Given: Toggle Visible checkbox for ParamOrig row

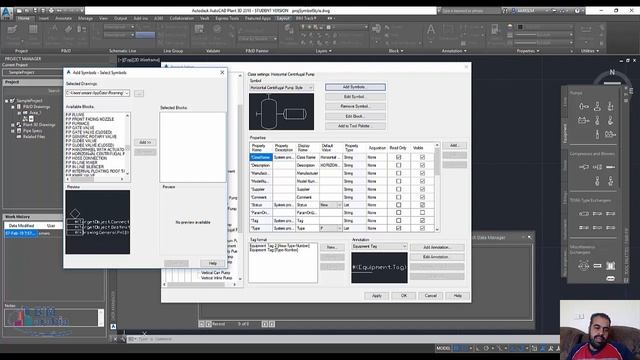Looking at the screenshot, I should 422,213.
